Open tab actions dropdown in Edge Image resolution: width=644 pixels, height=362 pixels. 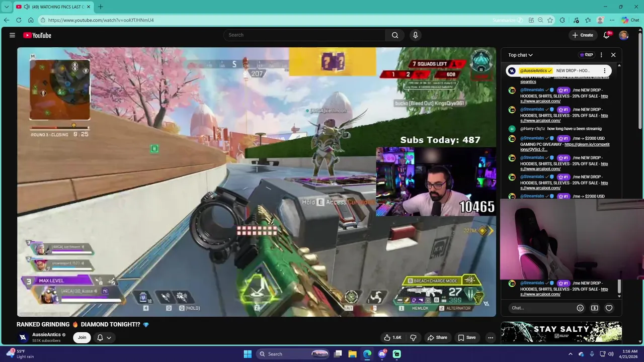[x=7, y=7]
